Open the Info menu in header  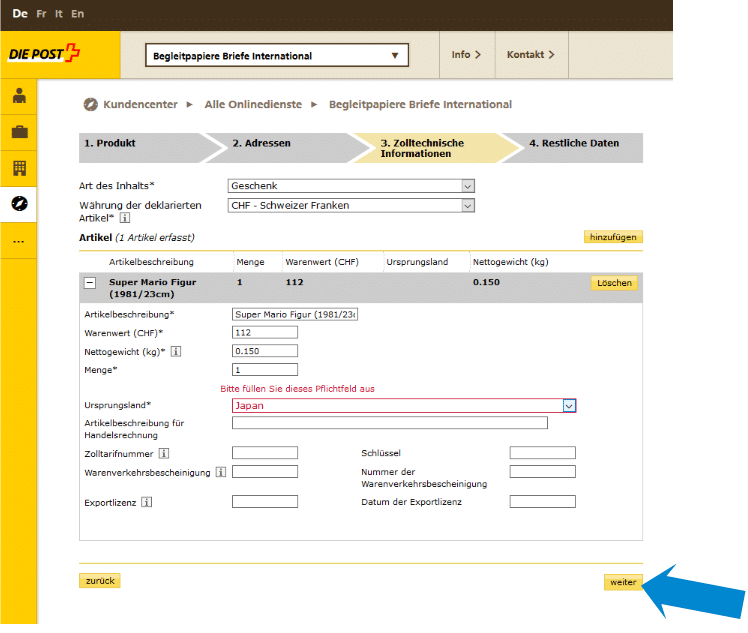(x=466, y=55)
